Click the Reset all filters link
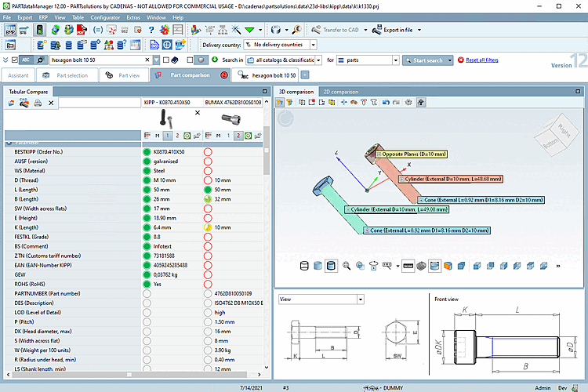The height and width of the screenshot is (392, 588). (x=482, y=60)
